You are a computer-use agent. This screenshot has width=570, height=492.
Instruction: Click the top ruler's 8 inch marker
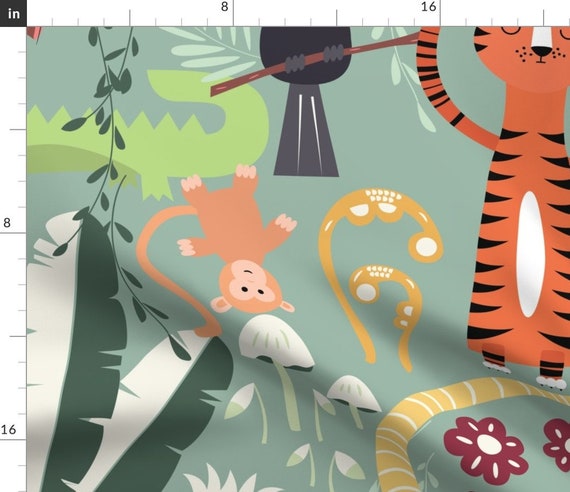225,7
